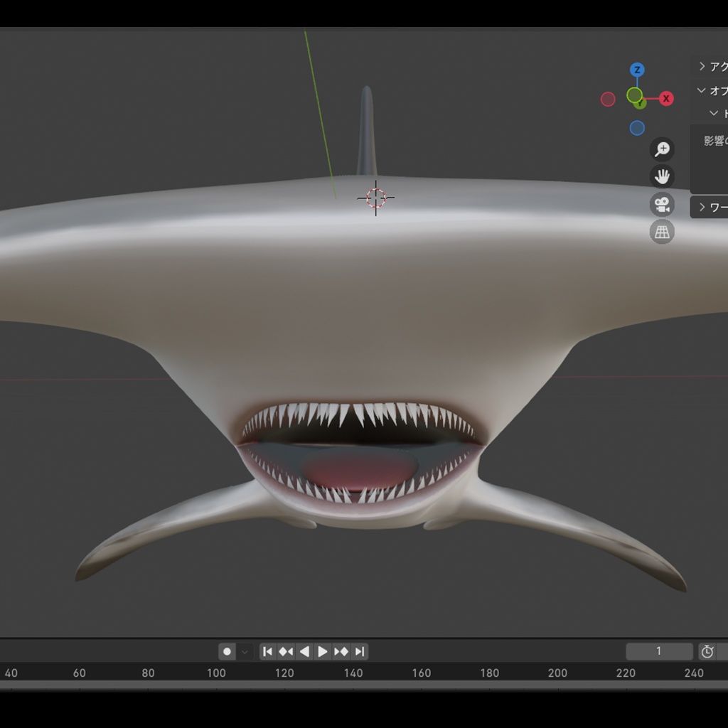
Task: Collapse the オブ panel in the sidebar
Action: click(710, 90)
